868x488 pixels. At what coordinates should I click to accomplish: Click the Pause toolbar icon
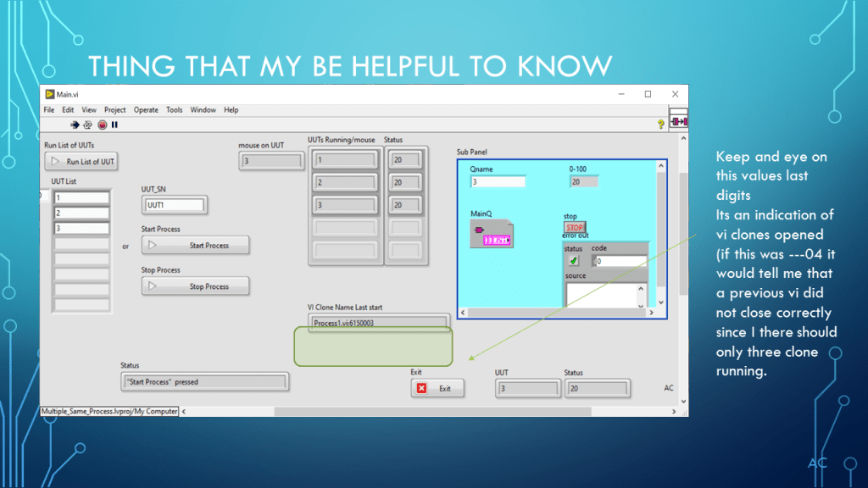pyautogui.click(x=114, y=125)
